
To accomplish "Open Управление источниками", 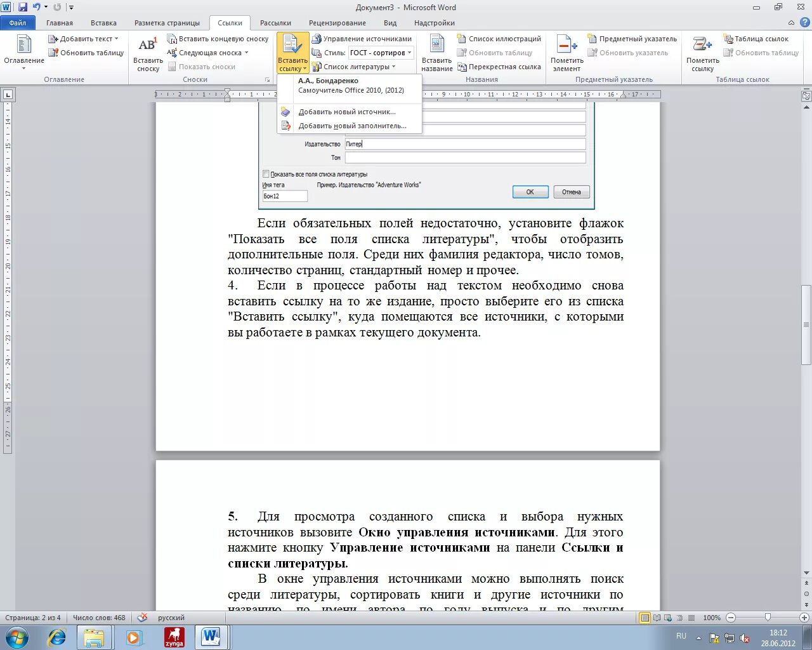I will 362,39.
